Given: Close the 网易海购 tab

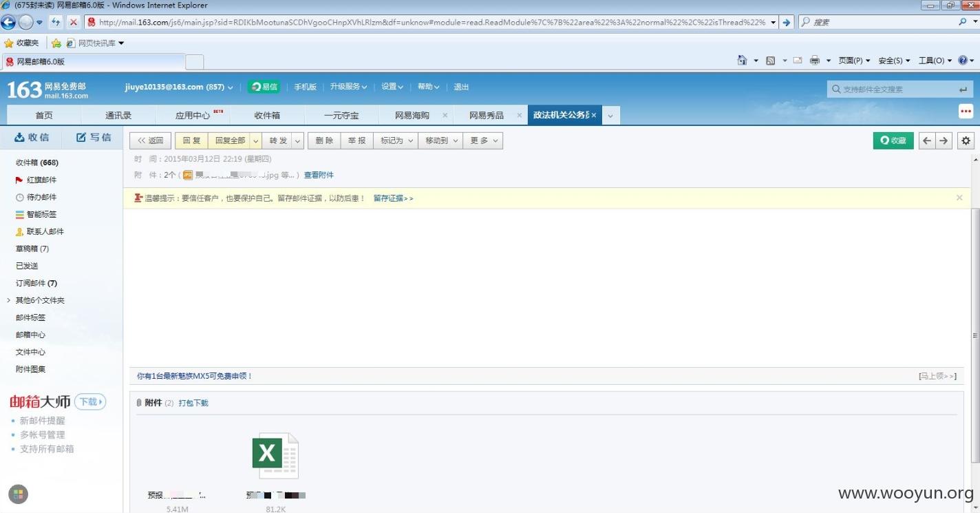Looking at the screenshot, I should (x=445, y=115).
